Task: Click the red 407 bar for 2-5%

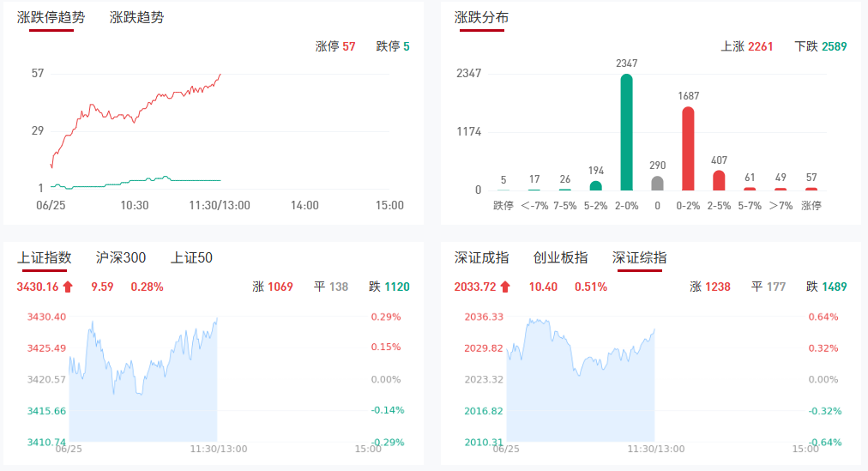Action: [719, 180]
